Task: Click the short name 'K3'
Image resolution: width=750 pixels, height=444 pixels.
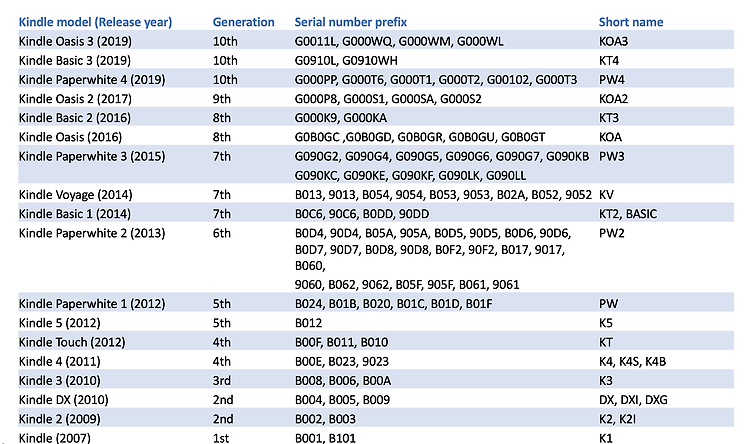Action: [x=606, y=380]
